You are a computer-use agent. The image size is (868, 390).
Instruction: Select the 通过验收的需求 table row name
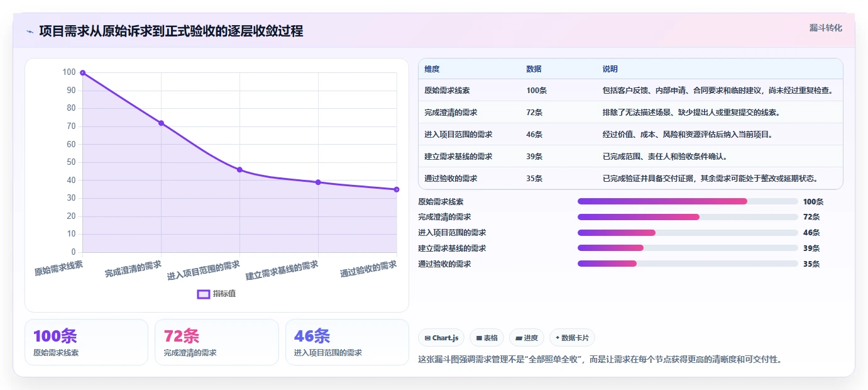tap(451, 179)
